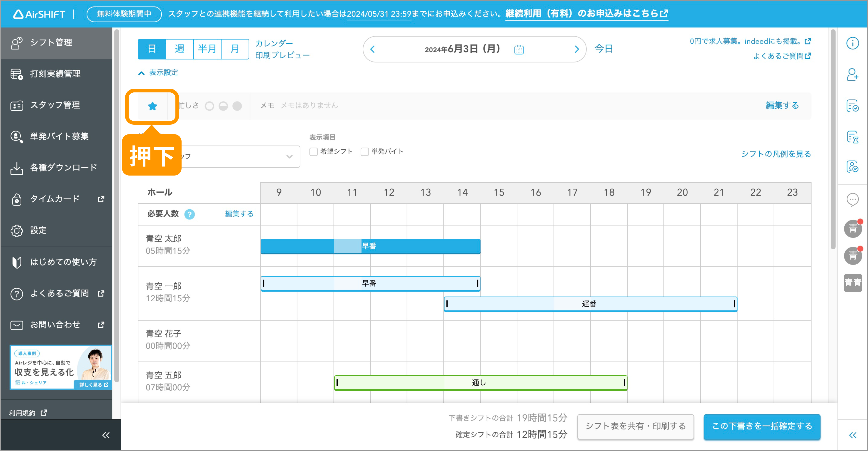Open 単発バイト募集 in the sidebar

56,137
